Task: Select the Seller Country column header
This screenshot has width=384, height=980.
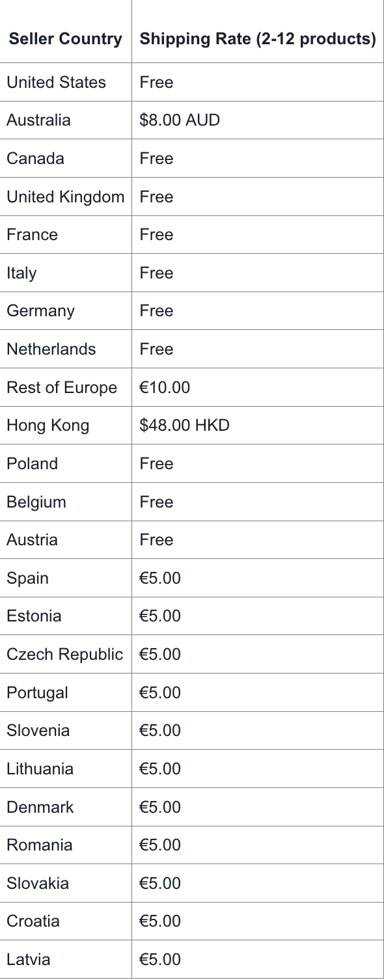Action: pos(66,39)
